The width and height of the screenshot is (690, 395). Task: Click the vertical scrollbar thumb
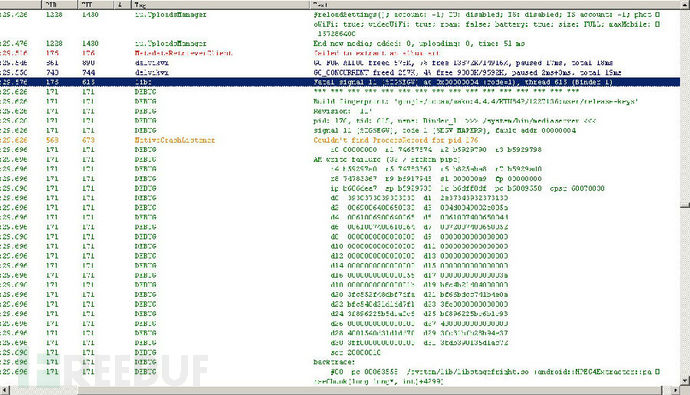685,204
